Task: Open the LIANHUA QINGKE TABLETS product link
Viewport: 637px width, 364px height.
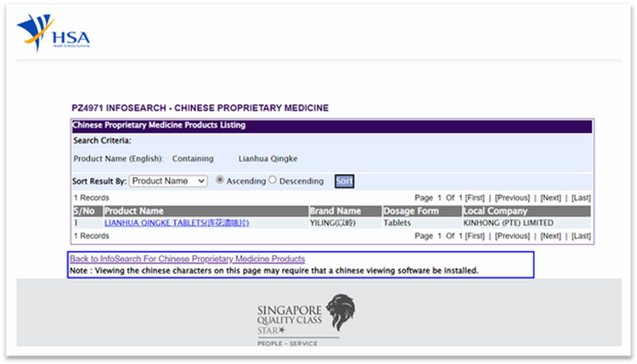Action: point(177,223)
